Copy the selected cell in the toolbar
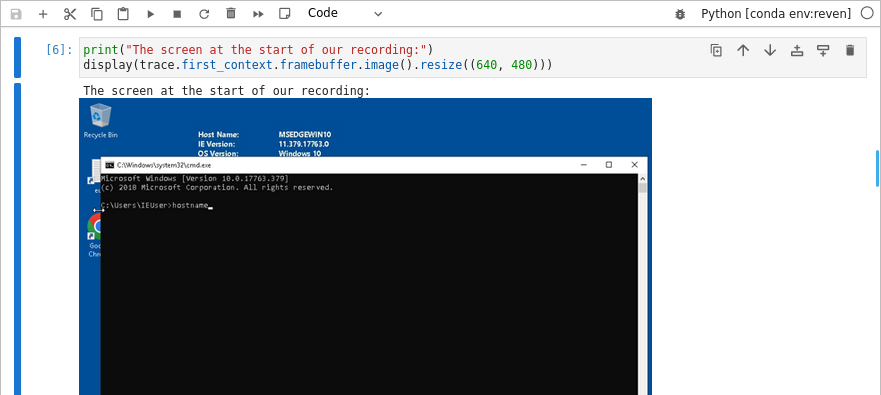This screenshot has width=881, height=395. click(97, 14)
